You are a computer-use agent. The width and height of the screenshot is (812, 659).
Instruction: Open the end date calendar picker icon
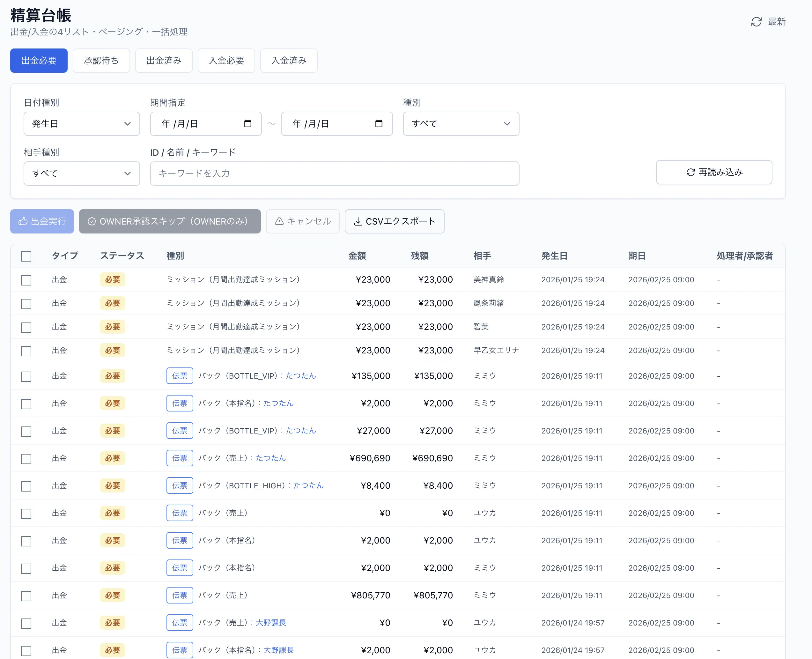(x=379, y=123)
